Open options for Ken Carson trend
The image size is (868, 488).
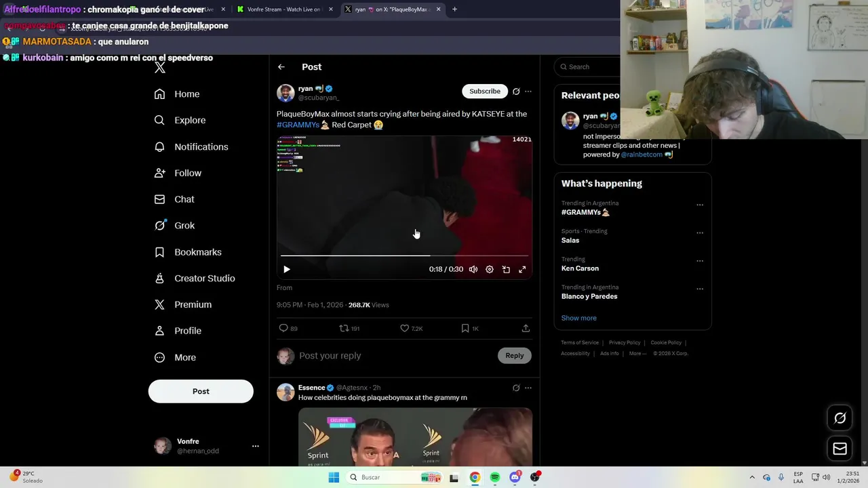click(x=700, y=261)
